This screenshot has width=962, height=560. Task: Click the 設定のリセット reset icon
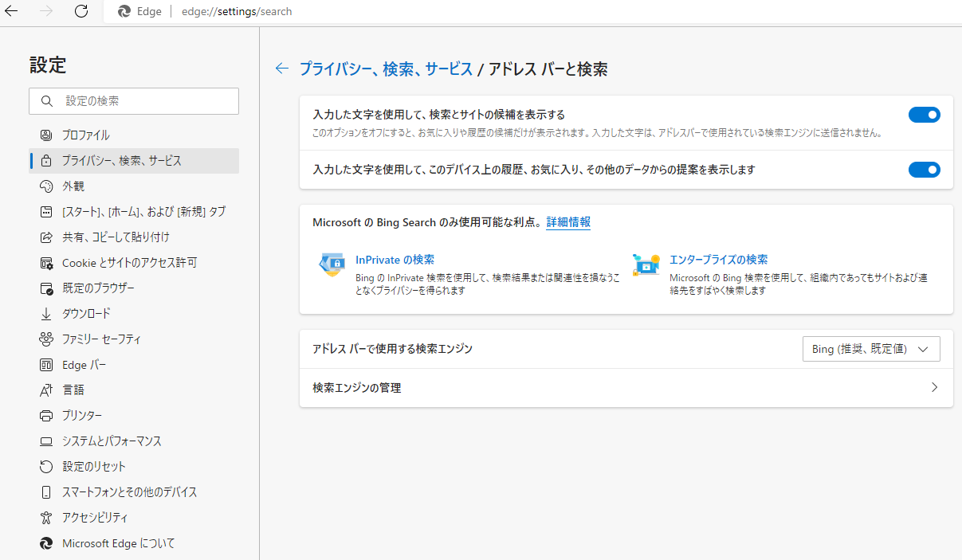pyautogui.click(x=46, y=467)
